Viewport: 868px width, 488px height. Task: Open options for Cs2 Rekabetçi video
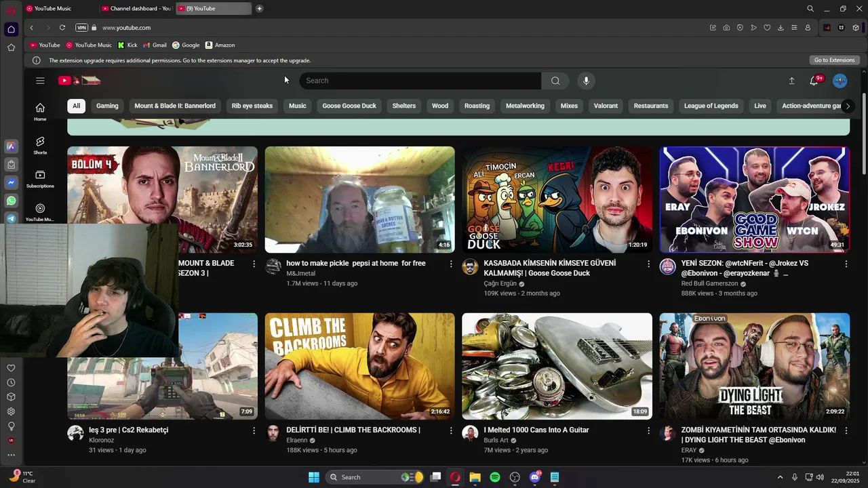point(254,430)
